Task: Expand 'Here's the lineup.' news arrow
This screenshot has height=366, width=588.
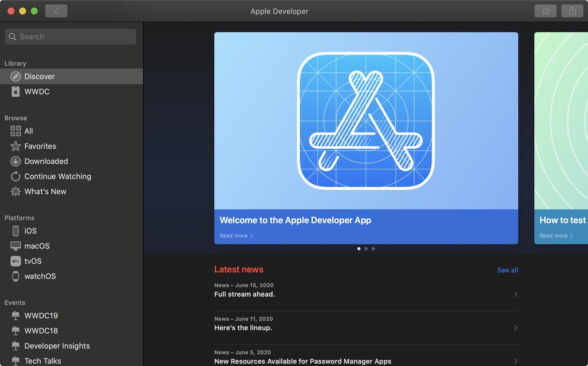Action: 515,328
